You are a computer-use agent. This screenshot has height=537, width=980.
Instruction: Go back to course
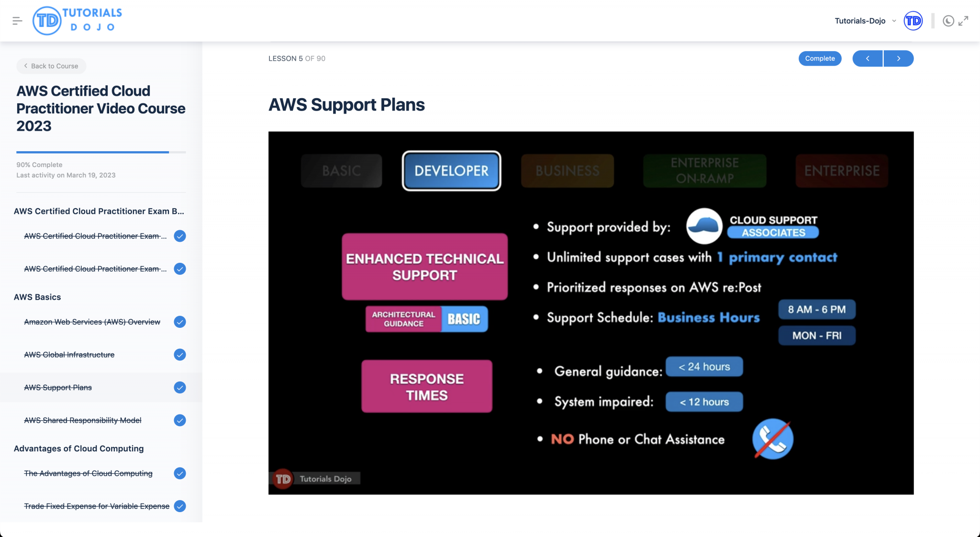click(51, 66)
